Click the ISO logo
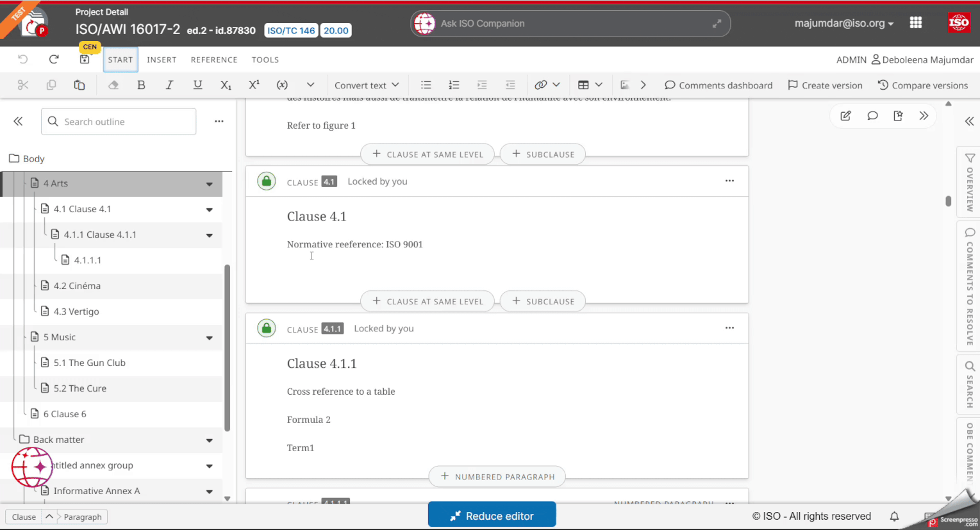This screenshot has height=530, width=980. point(959,23)
